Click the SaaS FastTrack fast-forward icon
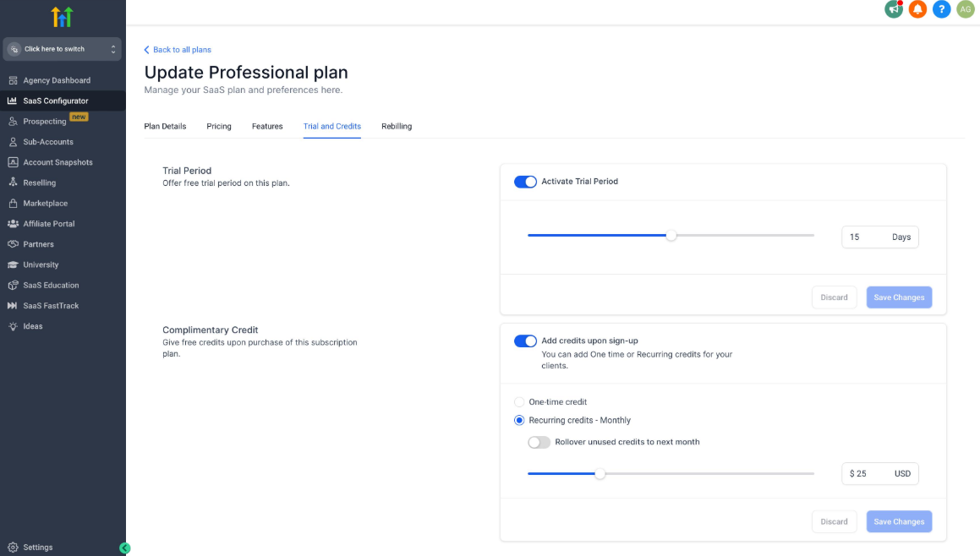 tap(13, 306)
